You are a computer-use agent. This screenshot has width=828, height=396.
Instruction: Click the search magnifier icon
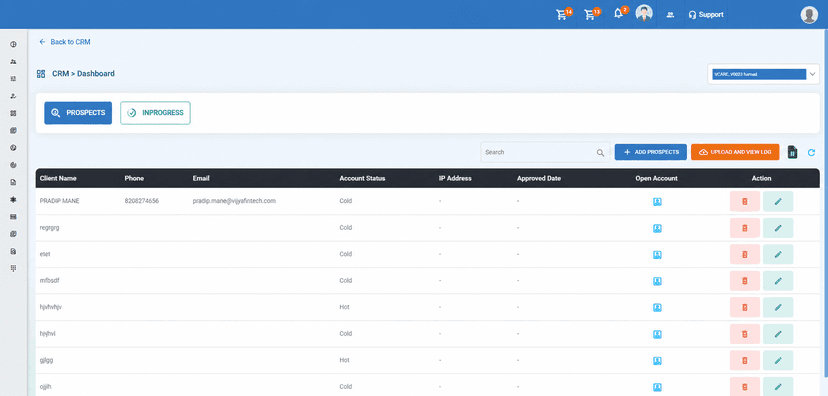[600, 153]
